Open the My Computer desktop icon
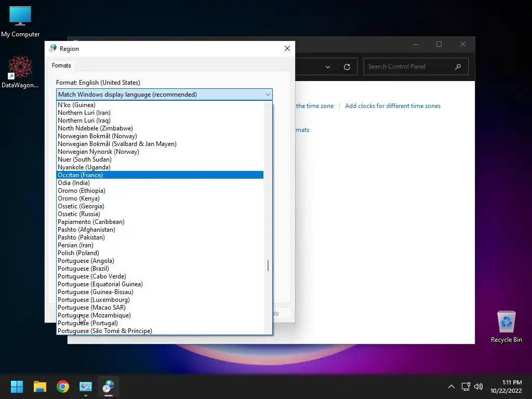Image resolution: width=532 pixels, height=399 pixels. tap(20, 22)
